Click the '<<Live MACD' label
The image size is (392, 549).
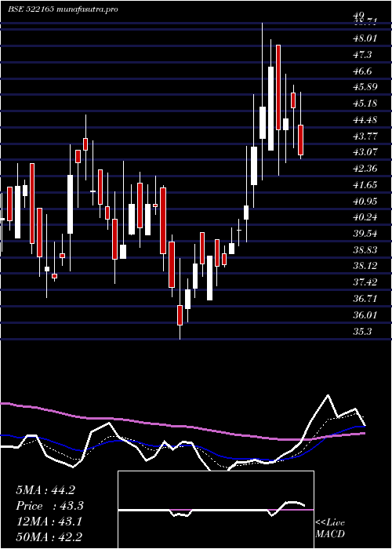(330, 529)
